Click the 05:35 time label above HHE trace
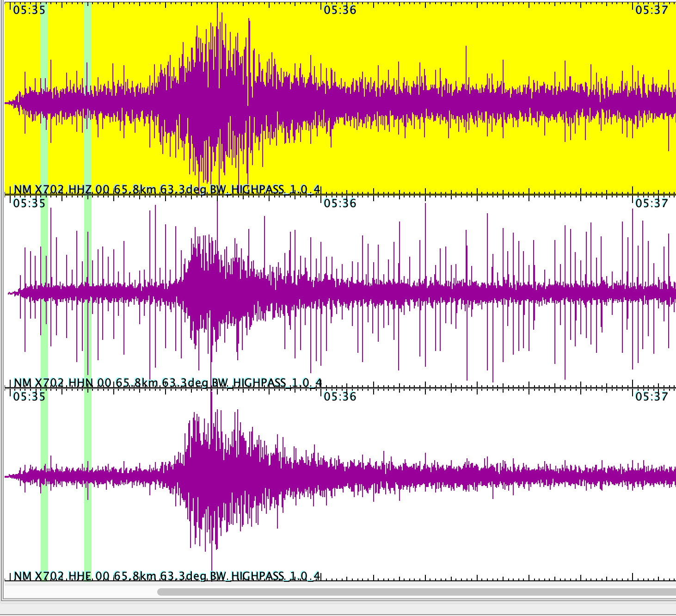 pyautogui.click(x=29, y=396)
